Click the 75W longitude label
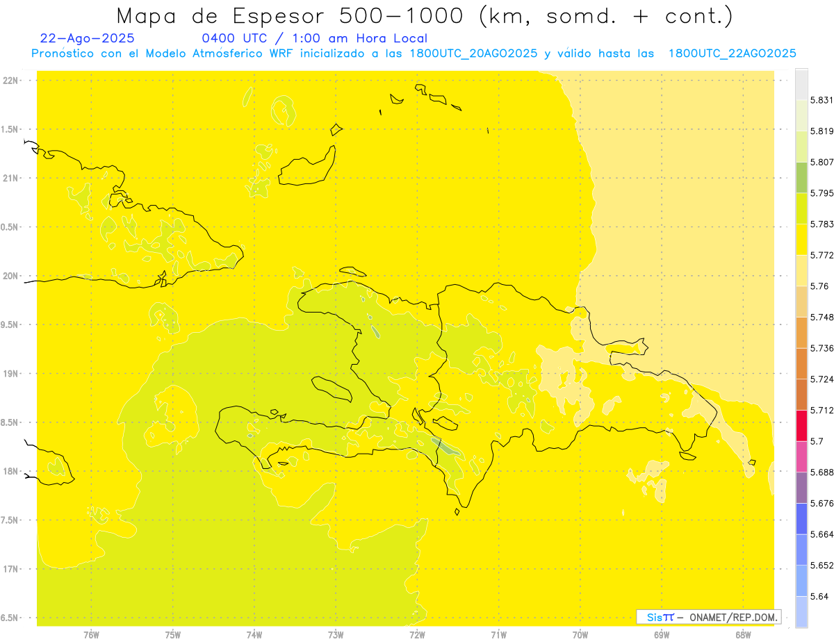The image size is (834, 644). tap(172, 634)
